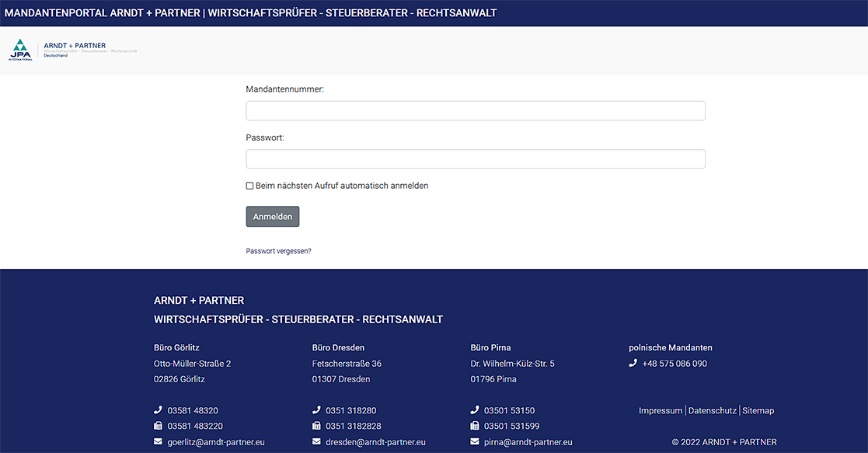Click the phone icon beside 03581 48320
The image size is (868, 453).
(x=158, y=410)
